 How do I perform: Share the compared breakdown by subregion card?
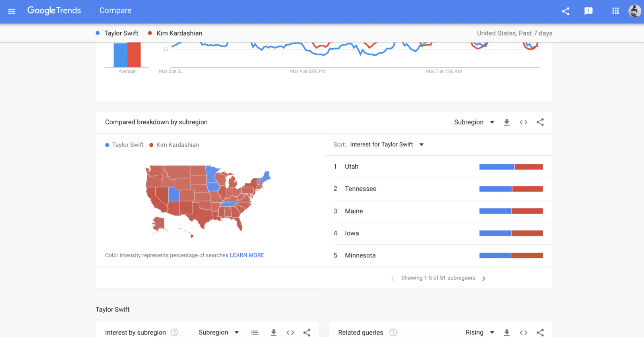(x=540, y=122)
